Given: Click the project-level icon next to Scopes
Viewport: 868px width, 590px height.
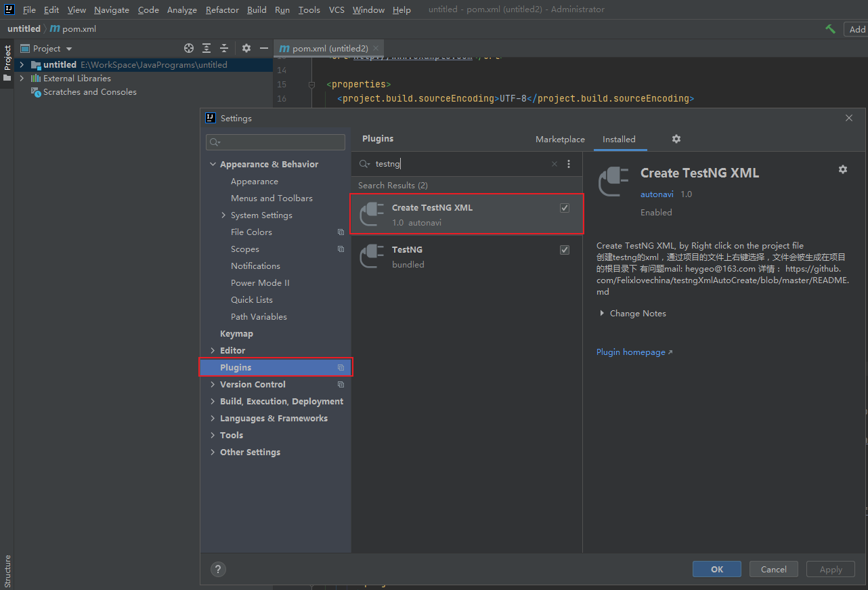Looking at the screenshot, I should [341, 249].
